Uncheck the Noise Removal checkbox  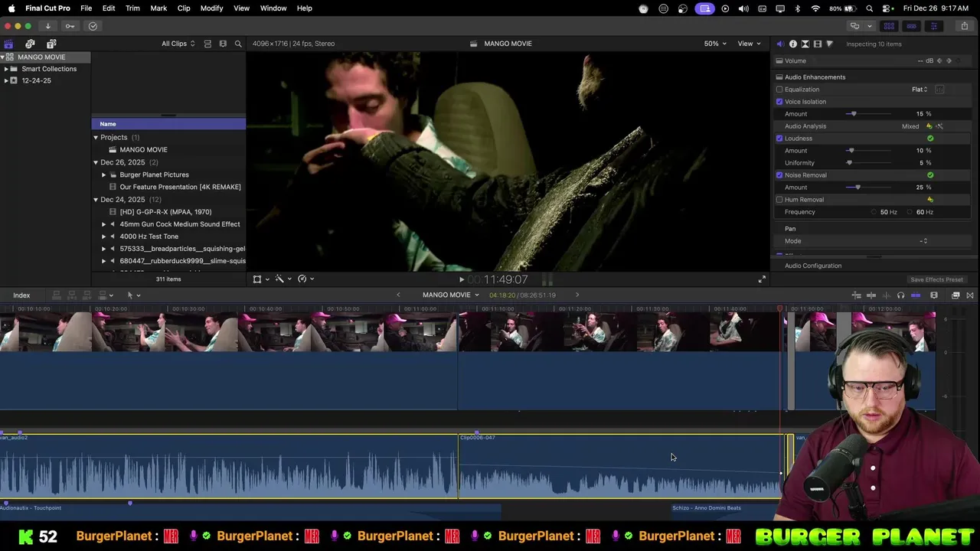pos(779,175)
